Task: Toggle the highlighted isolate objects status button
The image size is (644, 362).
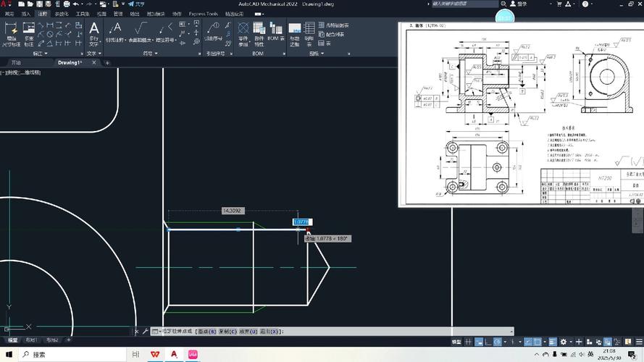Action: click(608, 342)
